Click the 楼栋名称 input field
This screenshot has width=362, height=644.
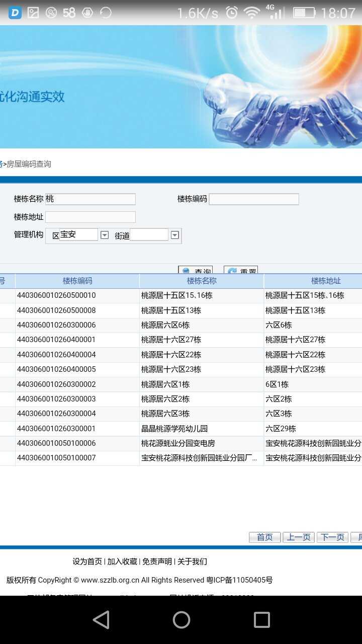coord(90,199)
